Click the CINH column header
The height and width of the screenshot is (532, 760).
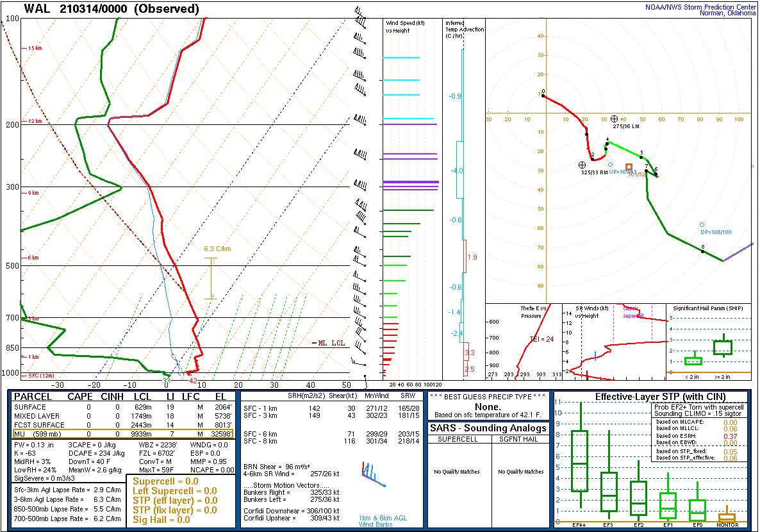pyautogui.click(x=112, y=397)
